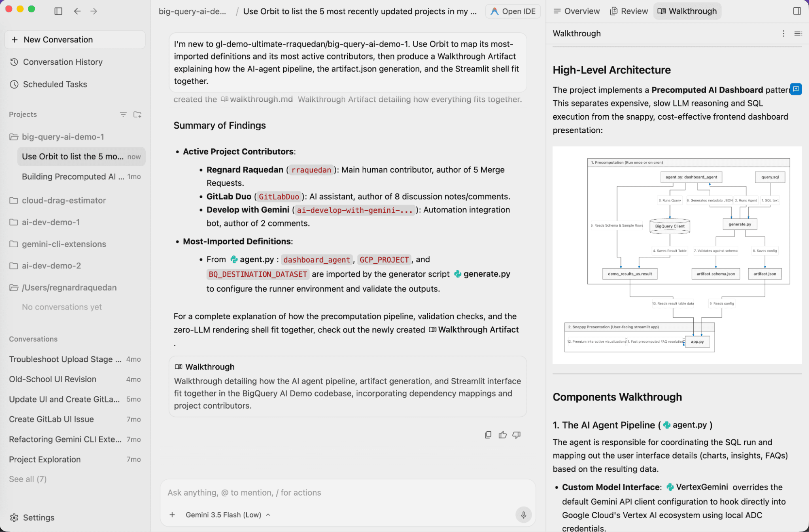Click big-query-ai-de... breadcrumb
This screenshot has height=532, width=809.
pyautogui.click(x=193, y=11)
